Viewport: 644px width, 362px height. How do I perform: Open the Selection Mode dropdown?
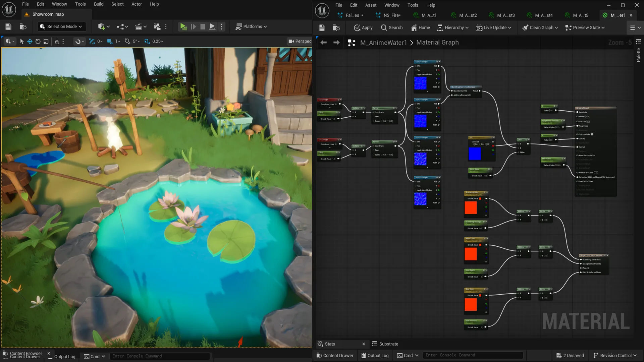point(61,26)
